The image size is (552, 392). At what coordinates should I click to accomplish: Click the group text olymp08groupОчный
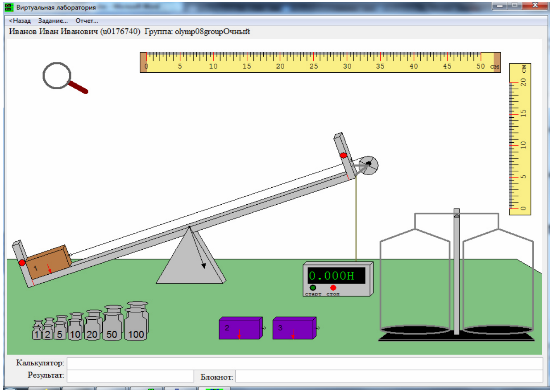tap(212, 32)
